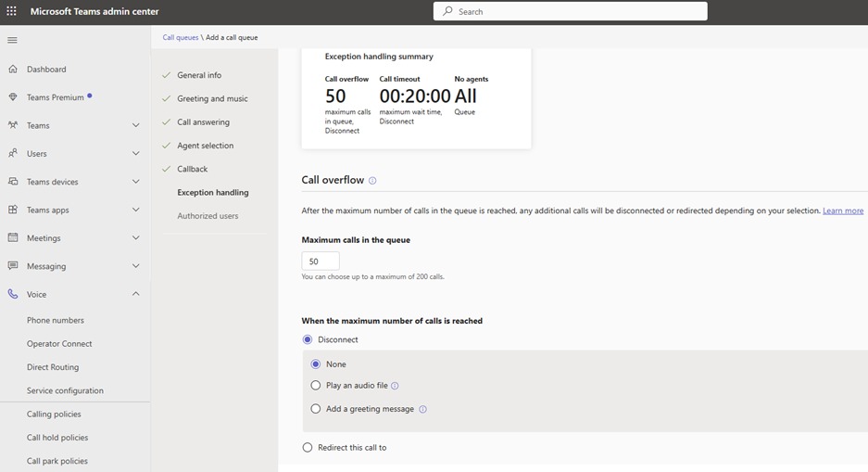868x472 pixels.
Task: Click the Voice phone icon
Action: tap(13, 294)
